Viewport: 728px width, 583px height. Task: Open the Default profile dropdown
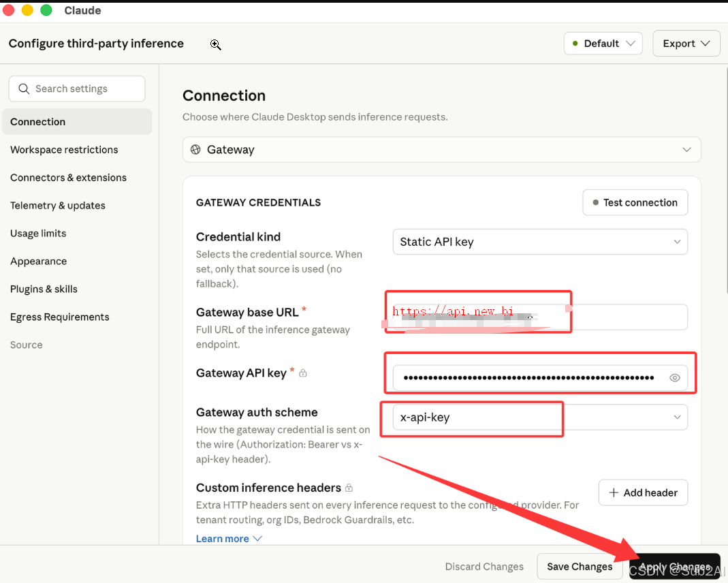(x=603, y=44)
